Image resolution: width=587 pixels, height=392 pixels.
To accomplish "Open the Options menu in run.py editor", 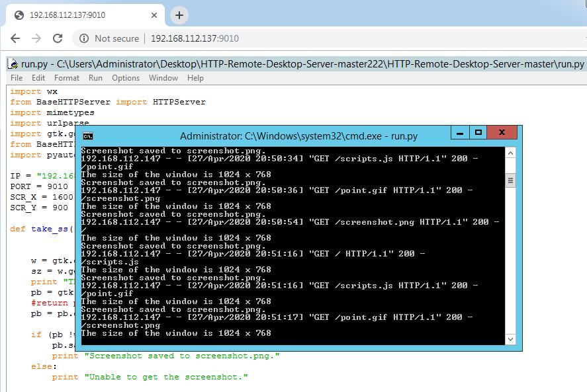I will click(x=126, y=78).
